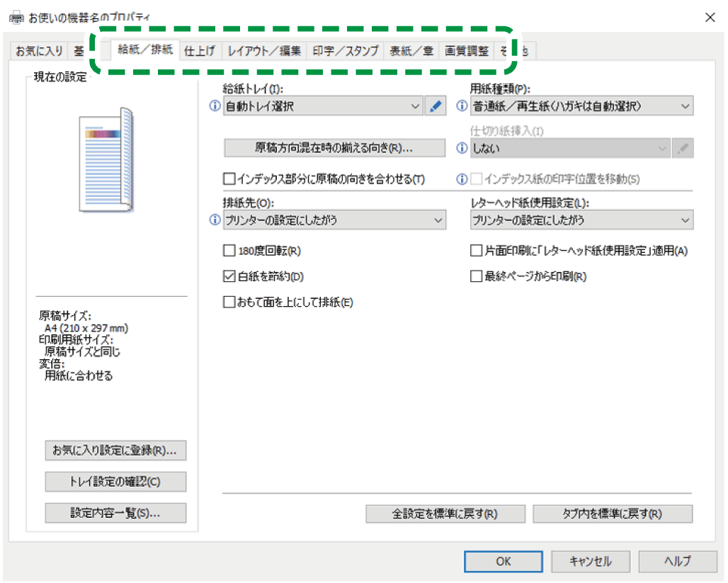The height and width of the screenshot is (583, 728).
Task: Expand the レターヘッド紙使用設定 dropdown
Action: 581,220
